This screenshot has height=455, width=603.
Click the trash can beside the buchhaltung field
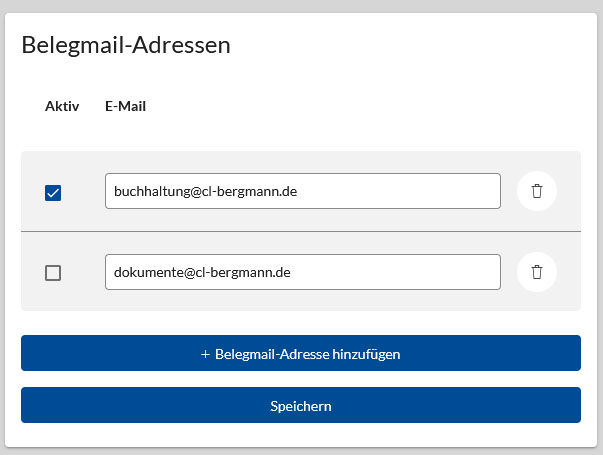coord(537,191)
